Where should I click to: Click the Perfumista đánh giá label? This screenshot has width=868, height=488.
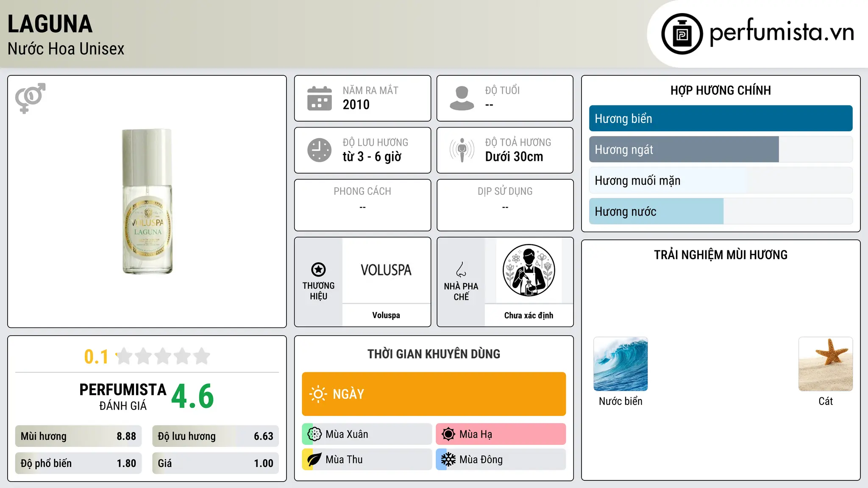pyautogui.click(x=123, y=397)
